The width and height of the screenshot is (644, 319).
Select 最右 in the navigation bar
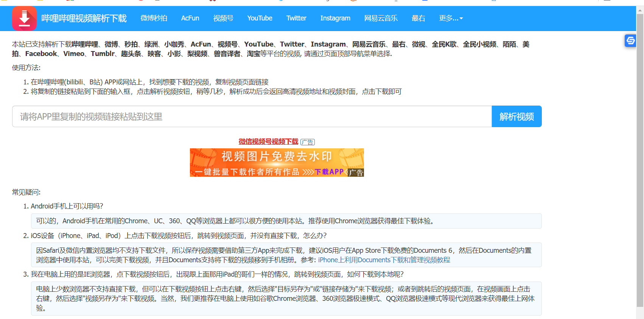click(418, 18)
